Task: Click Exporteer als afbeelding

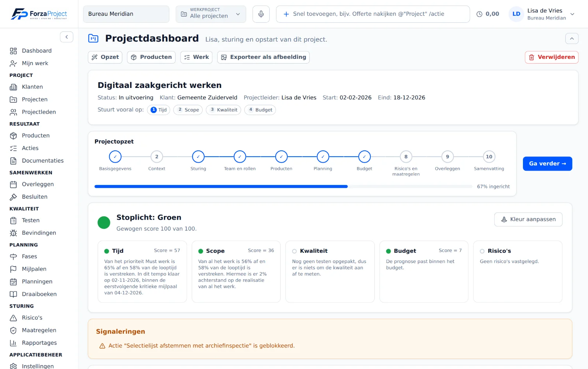Action: click(x=263, y=57)
